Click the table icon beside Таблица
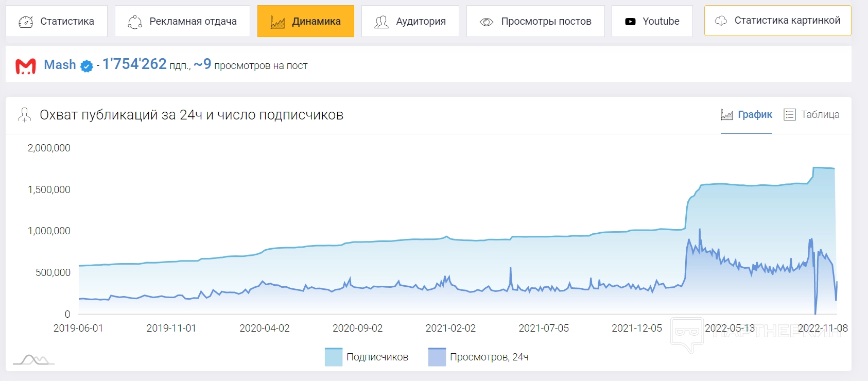Viewport: 868px width, 381px height. 789,114
